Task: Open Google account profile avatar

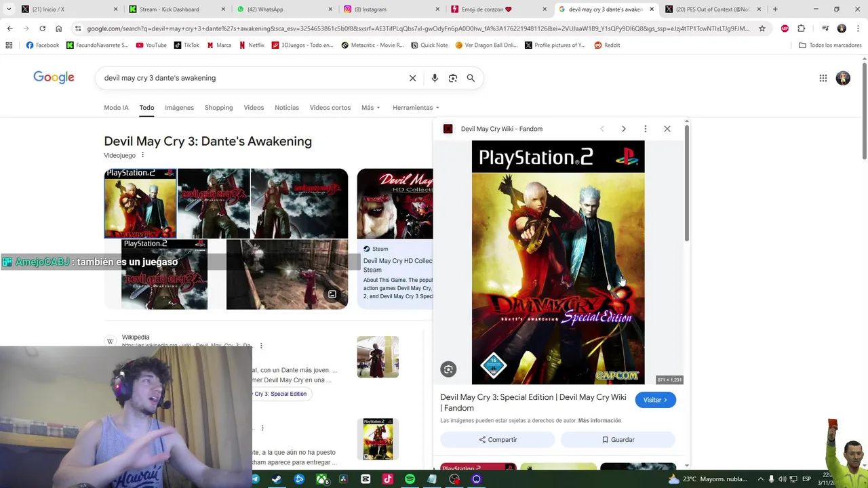Action: click(x=843, y=78)
